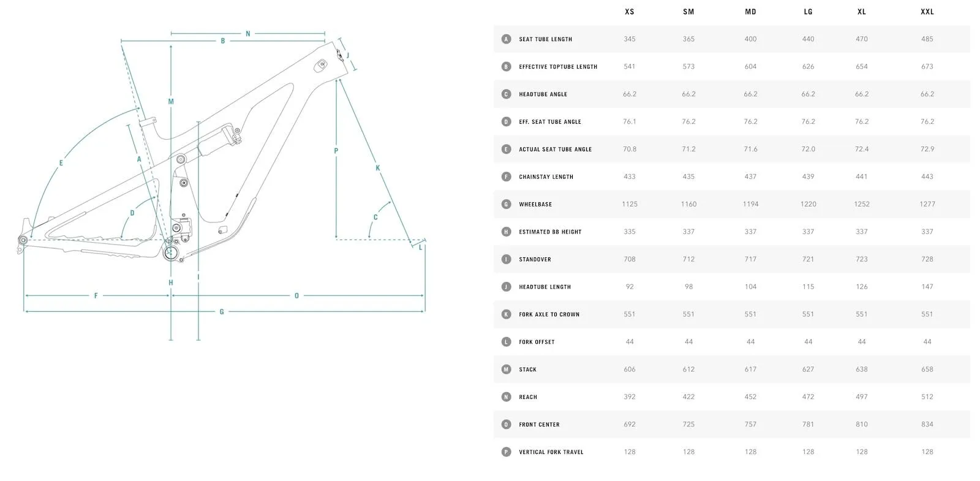
Task: Click the circled B icon for Effective Toptube Length
Action: tap(506, 67)
